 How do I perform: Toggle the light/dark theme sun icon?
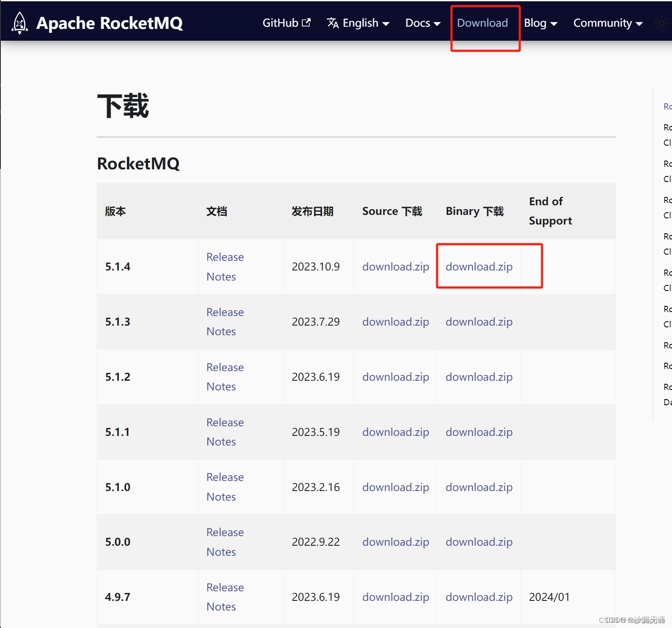pyautogui.click(x=661, y=23)
